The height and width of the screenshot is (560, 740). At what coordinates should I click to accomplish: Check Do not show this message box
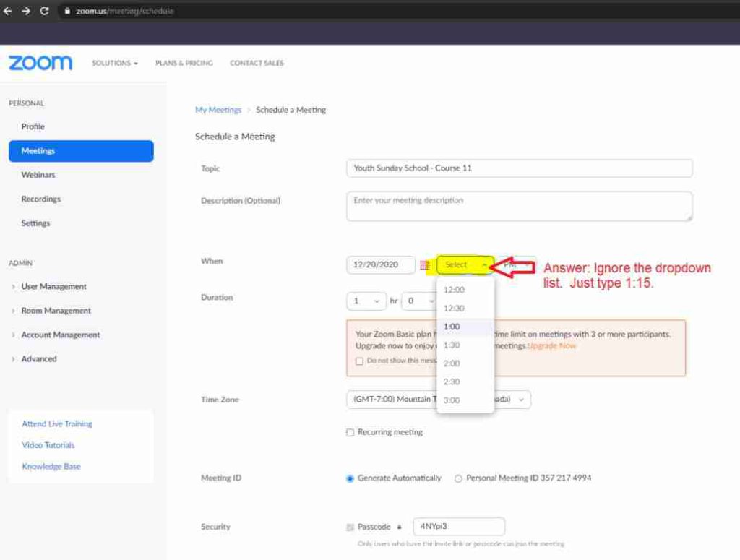pyautogui.click(x=359, y=361)
